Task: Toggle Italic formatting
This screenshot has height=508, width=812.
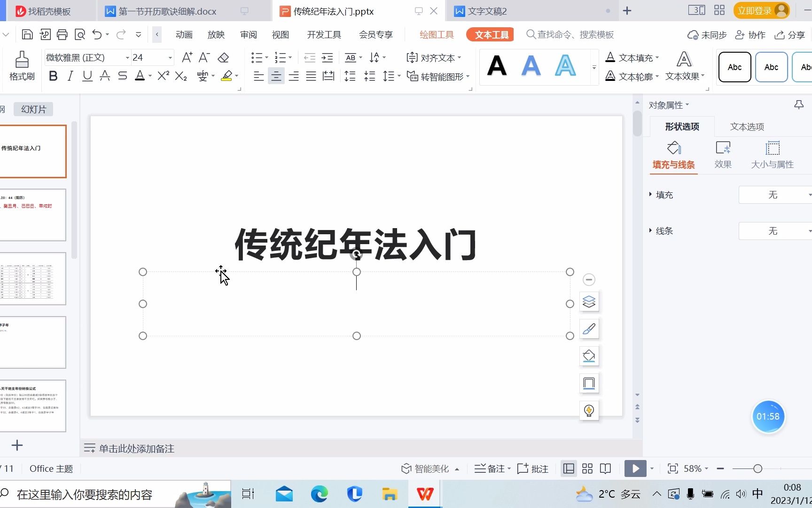Action: (70, 76)
